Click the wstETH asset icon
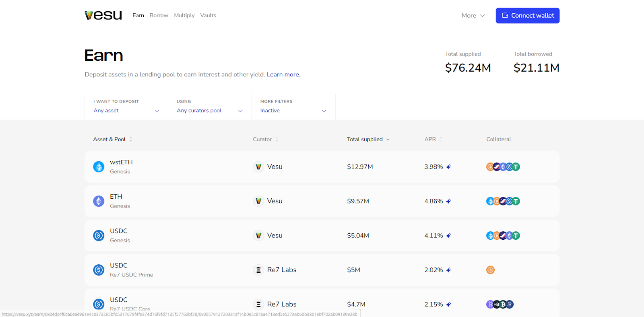Image resolution: width=644 pixels, height=317 pixels. click(x=99, y=167)
